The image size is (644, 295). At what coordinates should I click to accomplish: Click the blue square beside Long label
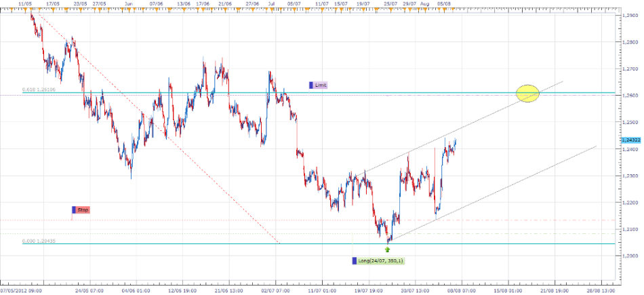355,260
